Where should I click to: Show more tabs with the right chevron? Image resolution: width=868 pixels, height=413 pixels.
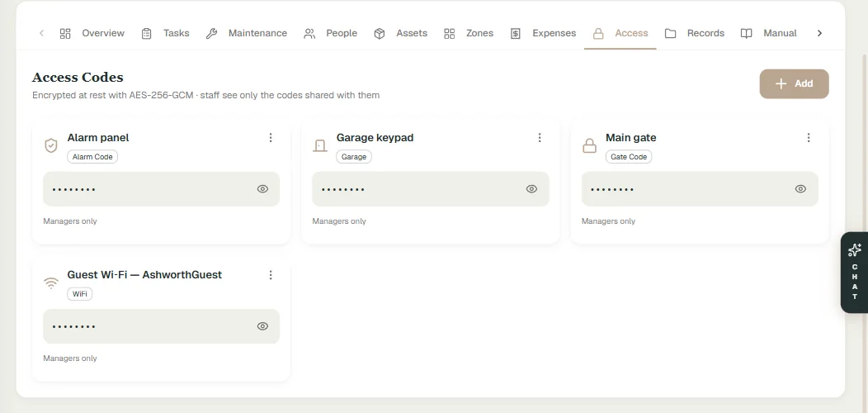tap(820, 33)
